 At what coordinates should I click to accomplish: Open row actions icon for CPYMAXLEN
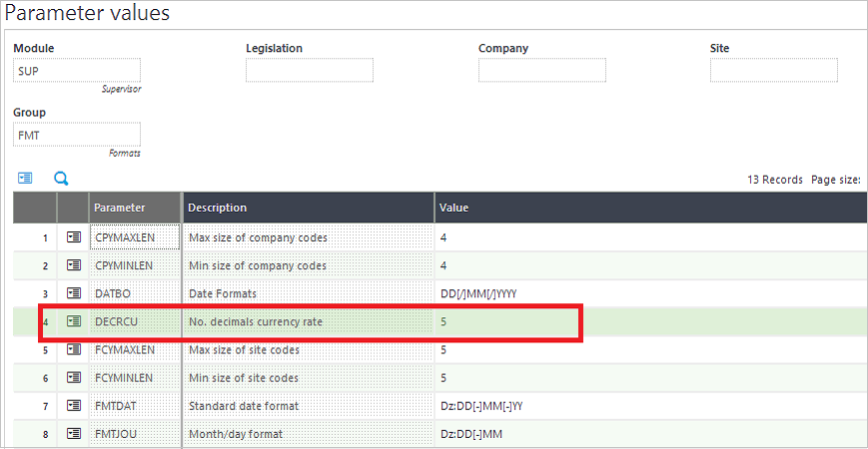[73, 237]
